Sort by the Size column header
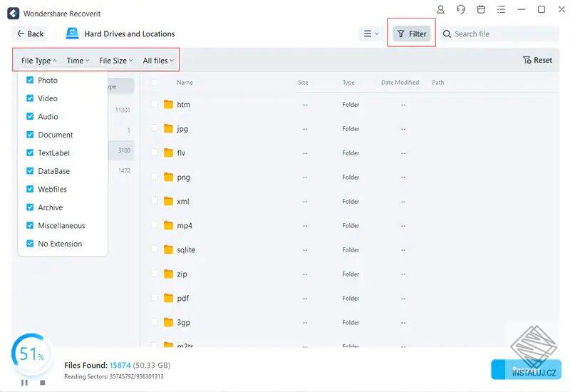This screenshot has width=570, height=392. [x=304, y=83]
